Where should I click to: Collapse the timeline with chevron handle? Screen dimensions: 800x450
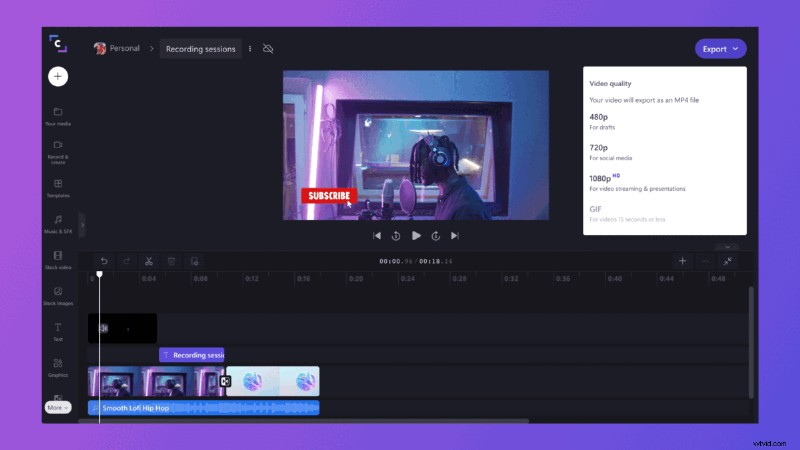pos(727,247)
